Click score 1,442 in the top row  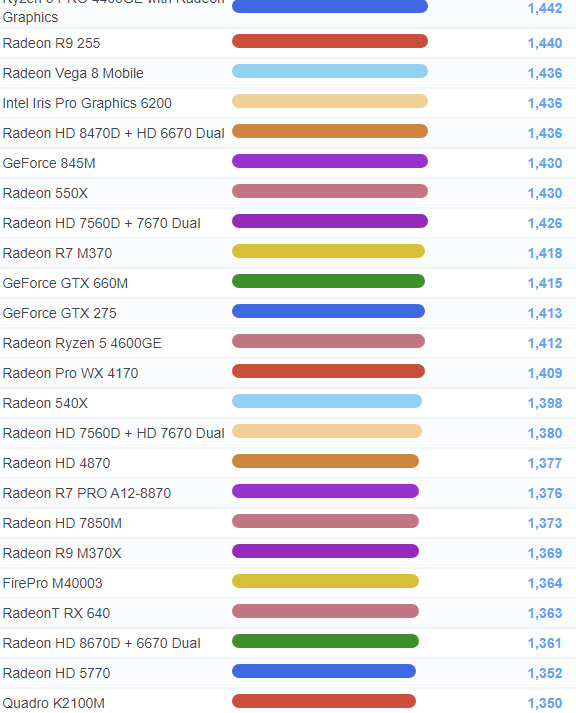545,9
